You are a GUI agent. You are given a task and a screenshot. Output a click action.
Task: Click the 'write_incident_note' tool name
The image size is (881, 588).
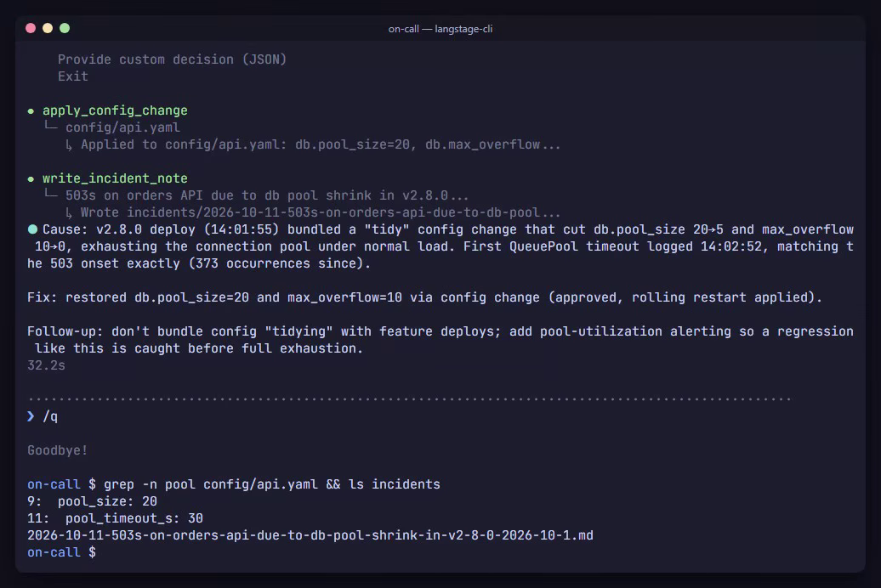115,178
